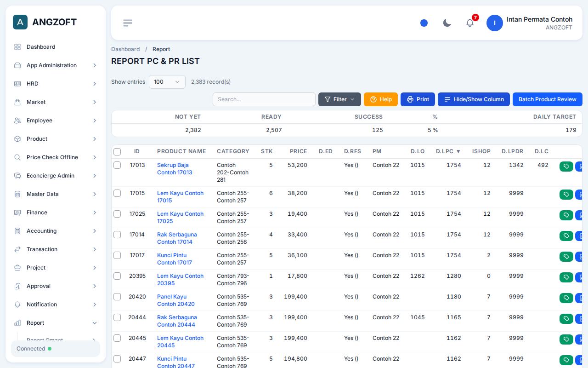Click the Transaction arrows icon

point(17,249)
